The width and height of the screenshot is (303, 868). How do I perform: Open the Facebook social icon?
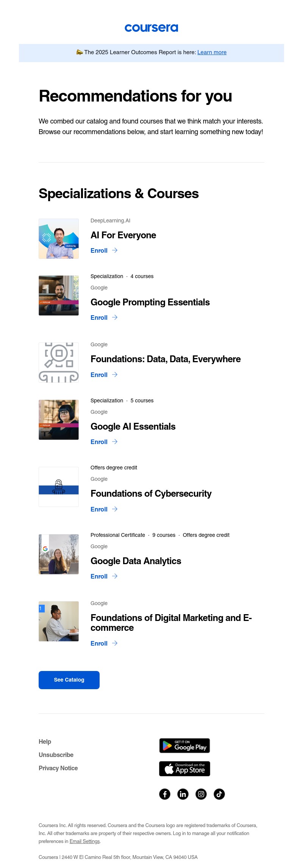click(x=165, y=794)
